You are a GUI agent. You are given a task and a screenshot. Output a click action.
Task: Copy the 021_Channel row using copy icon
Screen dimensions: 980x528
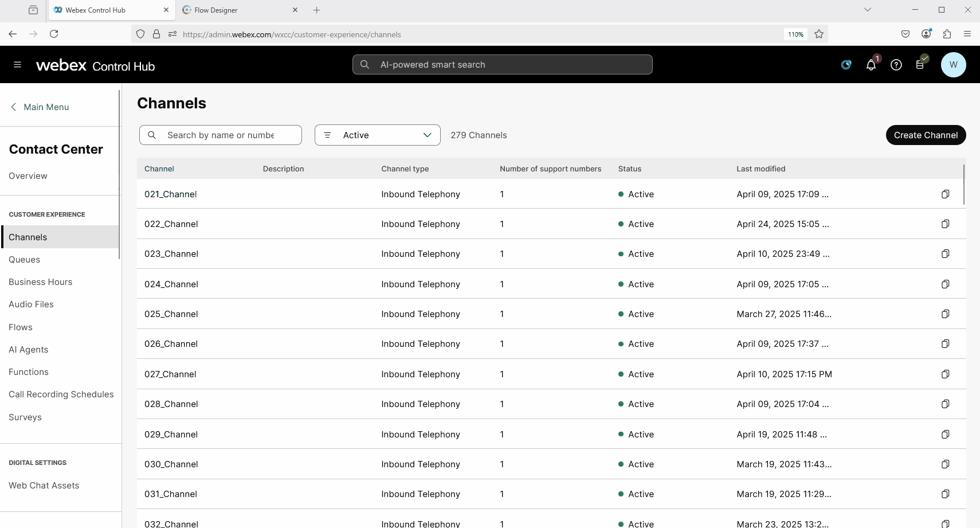945,194
